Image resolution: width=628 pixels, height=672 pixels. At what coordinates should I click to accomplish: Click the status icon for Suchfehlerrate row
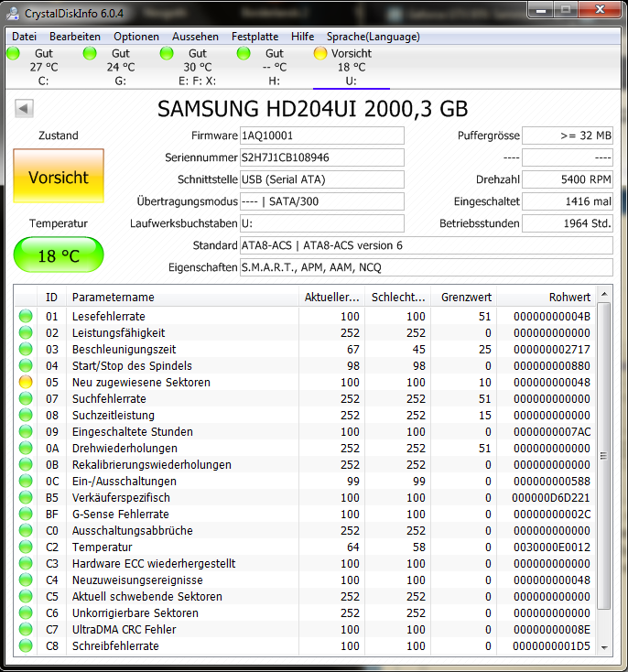[x=26, y=398]
